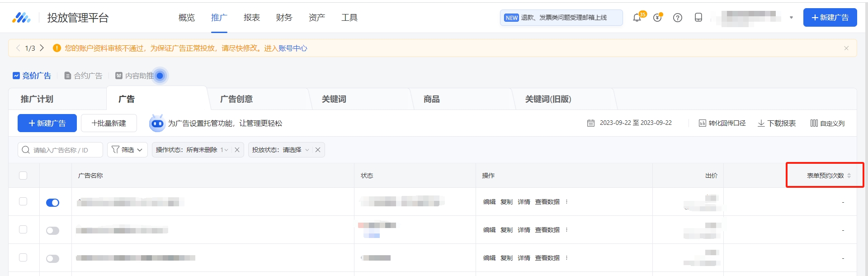
Task: Click the 批量新建 button
Action: pos(109,123)
